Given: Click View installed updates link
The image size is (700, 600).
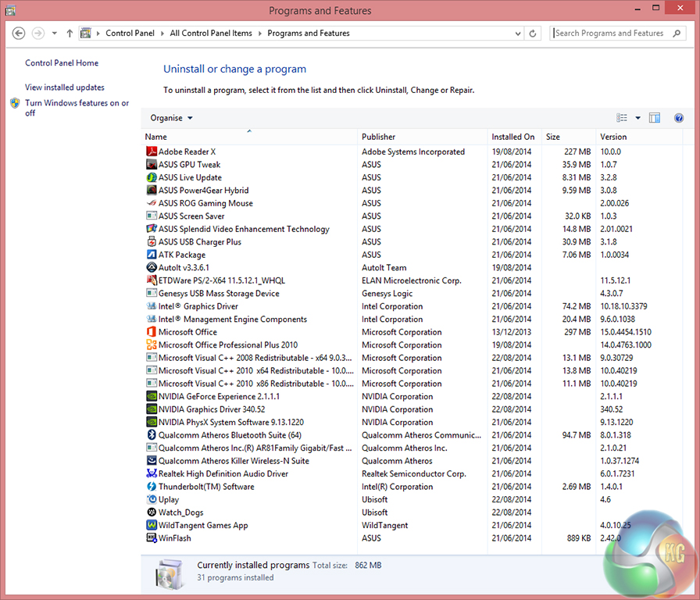Looking at the screenshot, I should point(65,87).
